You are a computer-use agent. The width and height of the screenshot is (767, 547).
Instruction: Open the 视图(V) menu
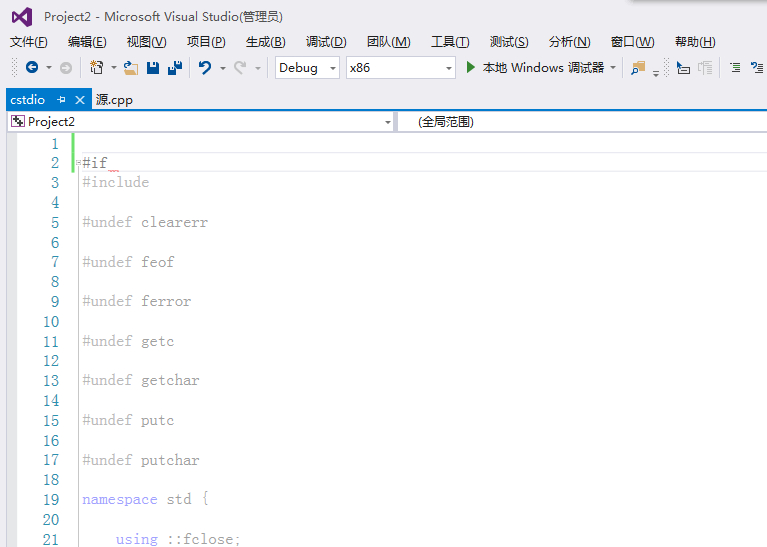coord(146,42)
